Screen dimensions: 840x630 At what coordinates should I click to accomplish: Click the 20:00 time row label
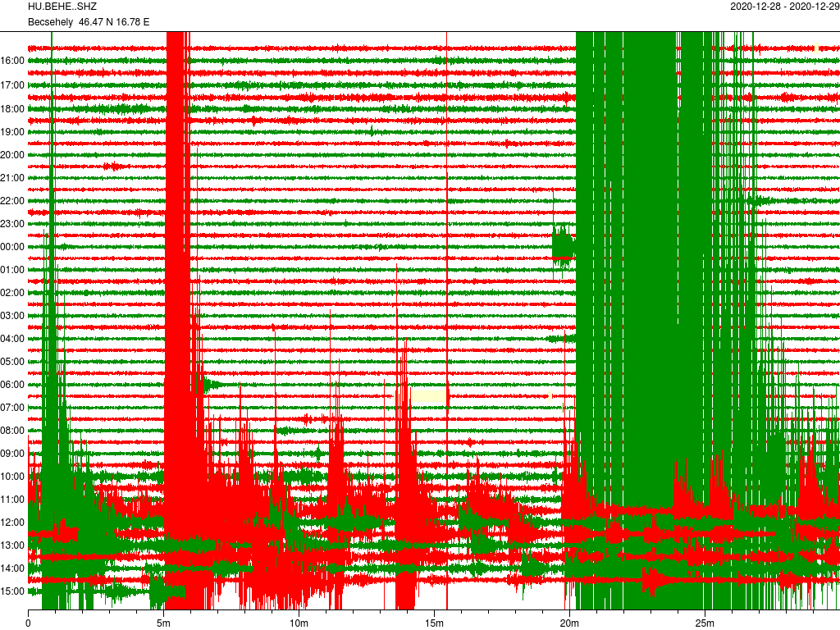(x=12, y=154)
